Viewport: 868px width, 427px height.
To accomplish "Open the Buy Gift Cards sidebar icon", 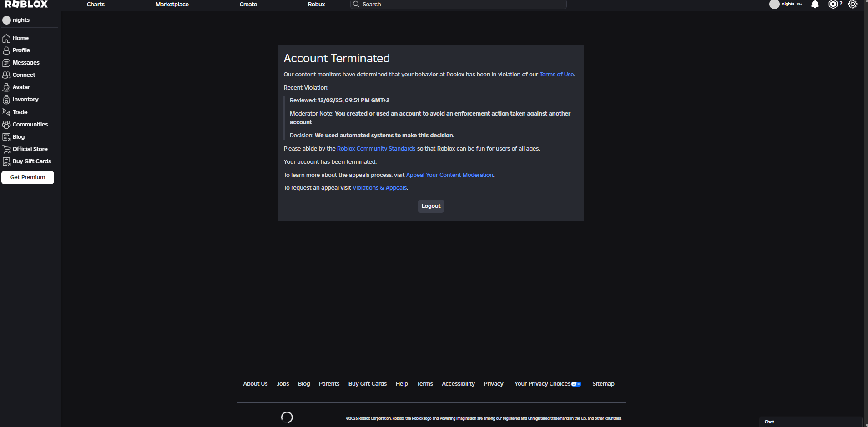I will tap(6, 161).
